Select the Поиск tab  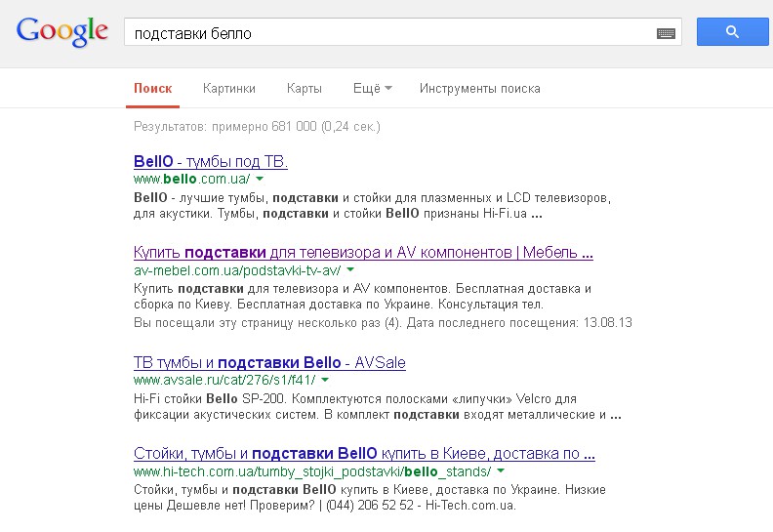point(153,89)
